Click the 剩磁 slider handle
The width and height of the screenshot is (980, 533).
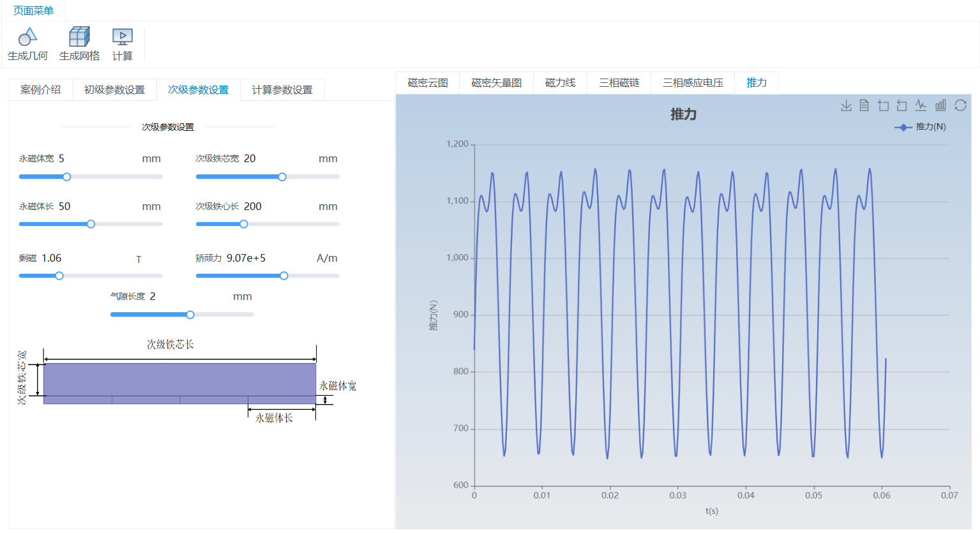click(59, 276)
